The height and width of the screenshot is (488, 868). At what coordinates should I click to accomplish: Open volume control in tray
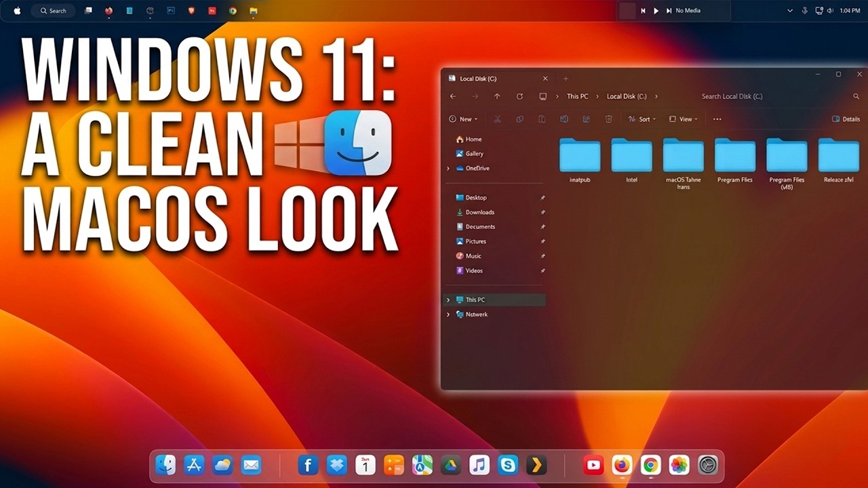[x=830, y=11]
